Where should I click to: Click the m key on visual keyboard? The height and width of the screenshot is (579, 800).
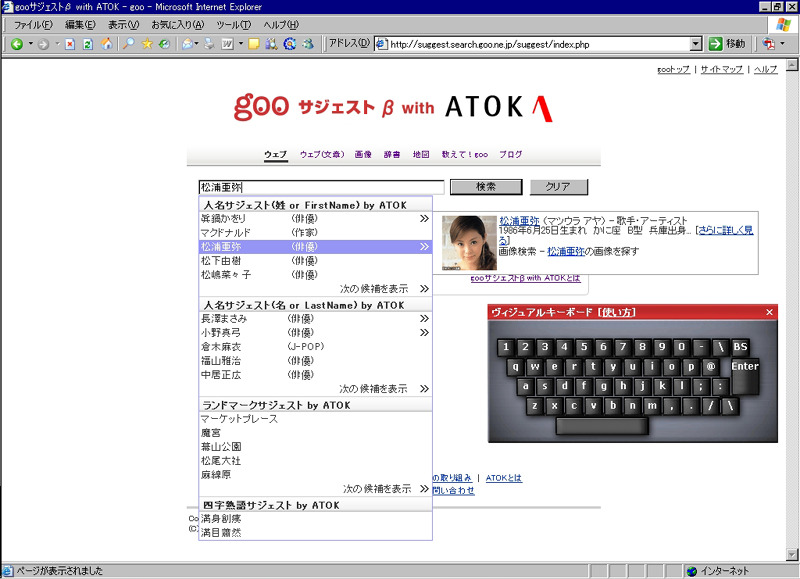652,406
